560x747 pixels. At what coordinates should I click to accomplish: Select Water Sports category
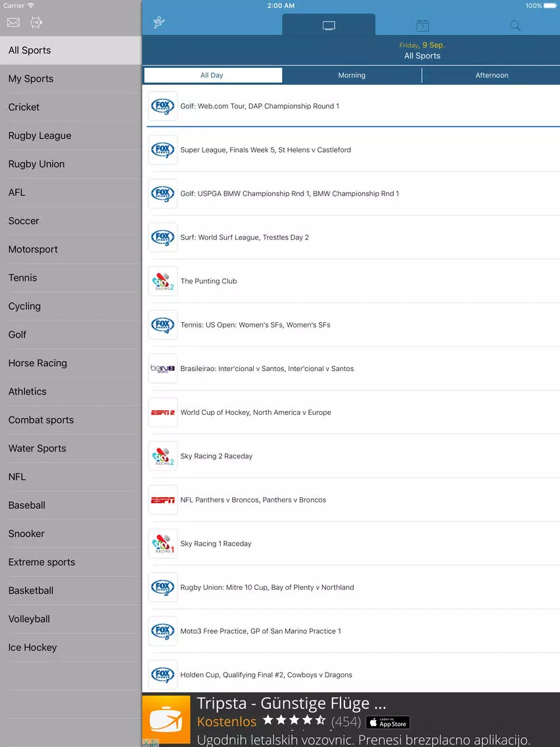(70, 448)
